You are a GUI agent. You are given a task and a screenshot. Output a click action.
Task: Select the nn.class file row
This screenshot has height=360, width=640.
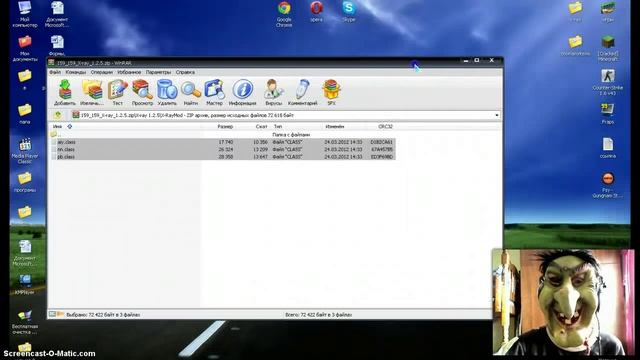click(x=222, y=149)
